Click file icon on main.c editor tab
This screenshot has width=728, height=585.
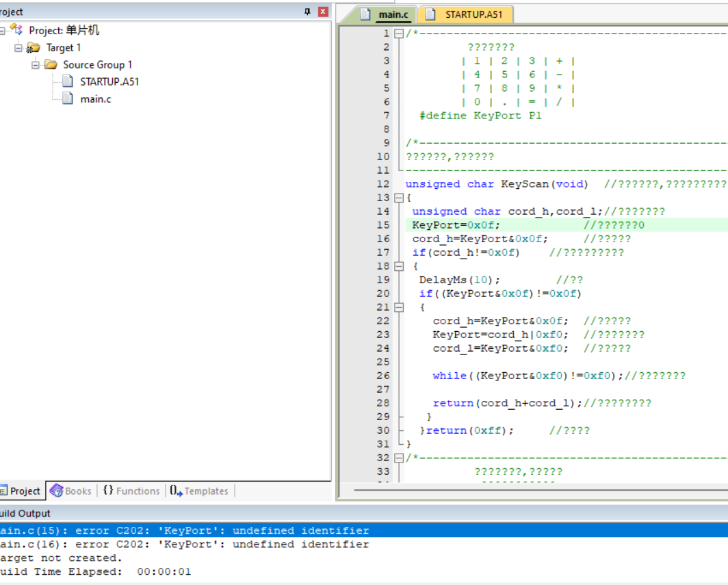click(x=365, y=14)
